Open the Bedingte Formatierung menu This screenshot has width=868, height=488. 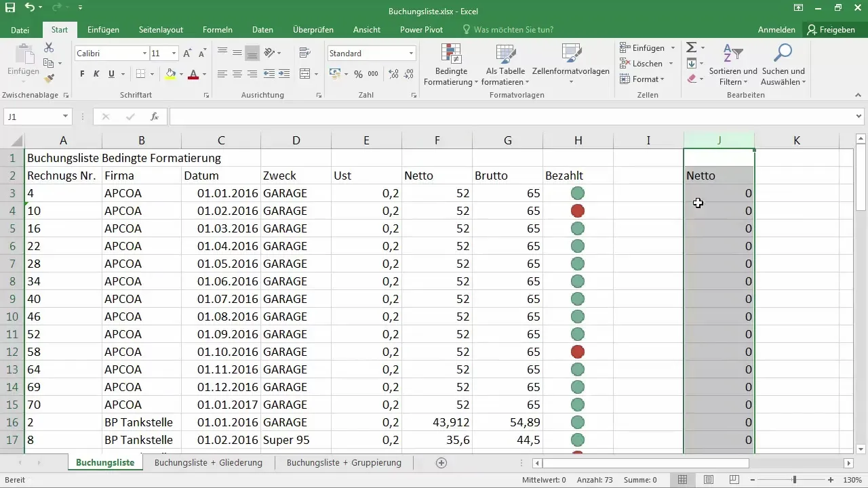[451, 65]
